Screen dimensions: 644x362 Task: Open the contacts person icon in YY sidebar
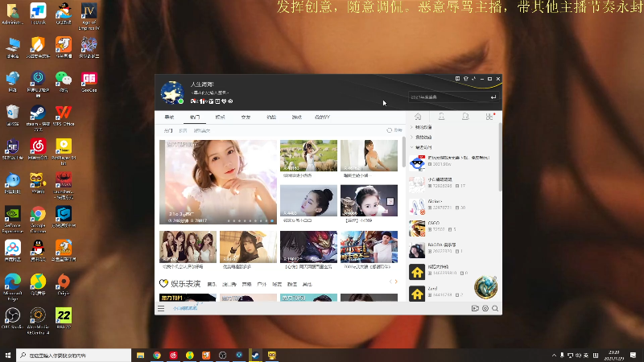(441, 117)
